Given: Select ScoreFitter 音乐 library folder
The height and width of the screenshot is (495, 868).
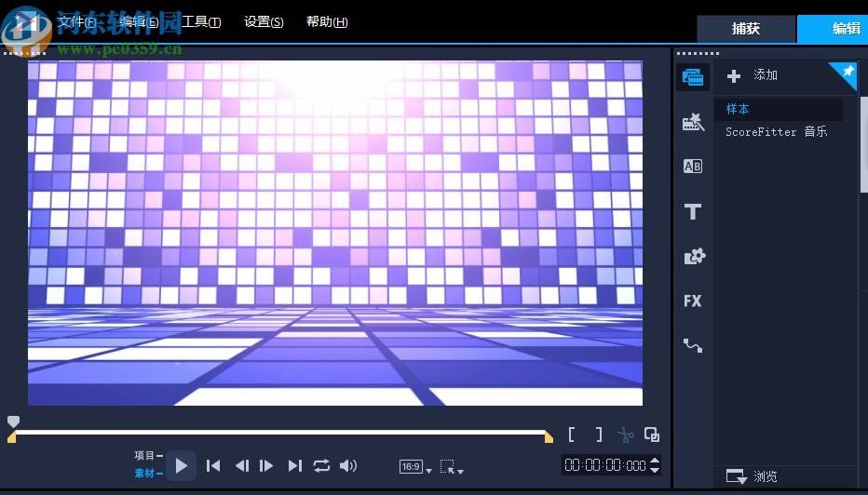Looking at the screenshot, I should [x=779, y=131].
